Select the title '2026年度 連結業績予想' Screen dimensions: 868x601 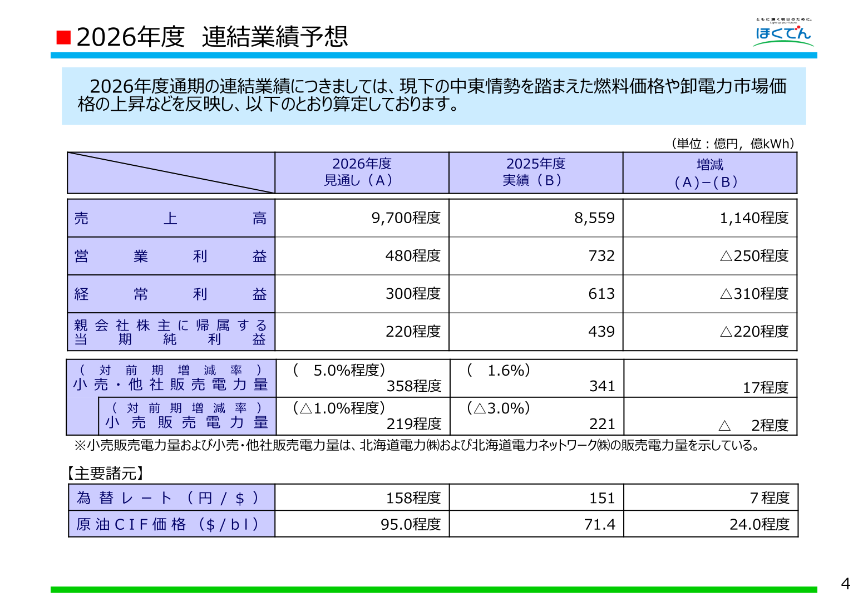[212, 37]
